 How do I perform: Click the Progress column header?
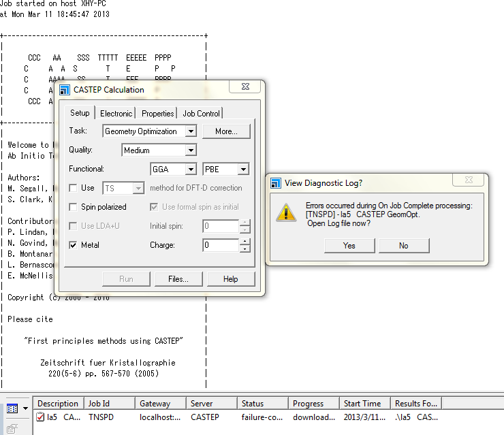point(314,403)
